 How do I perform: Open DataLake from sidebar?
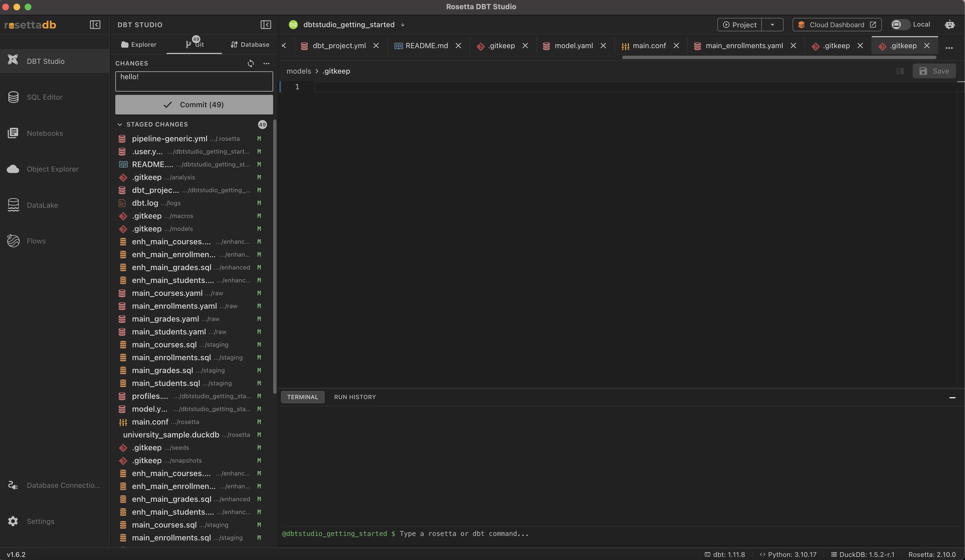point(54,205)
